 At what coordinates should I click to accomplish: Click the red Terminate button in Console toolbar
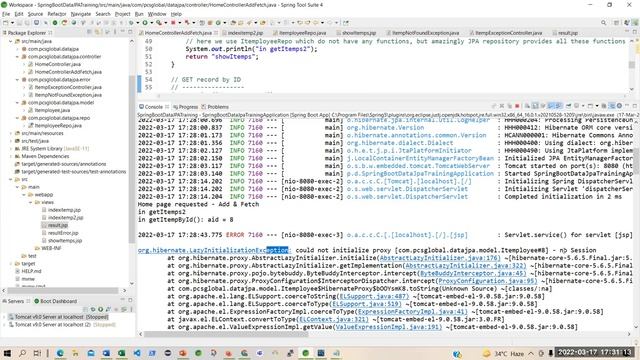click(517, 106)
